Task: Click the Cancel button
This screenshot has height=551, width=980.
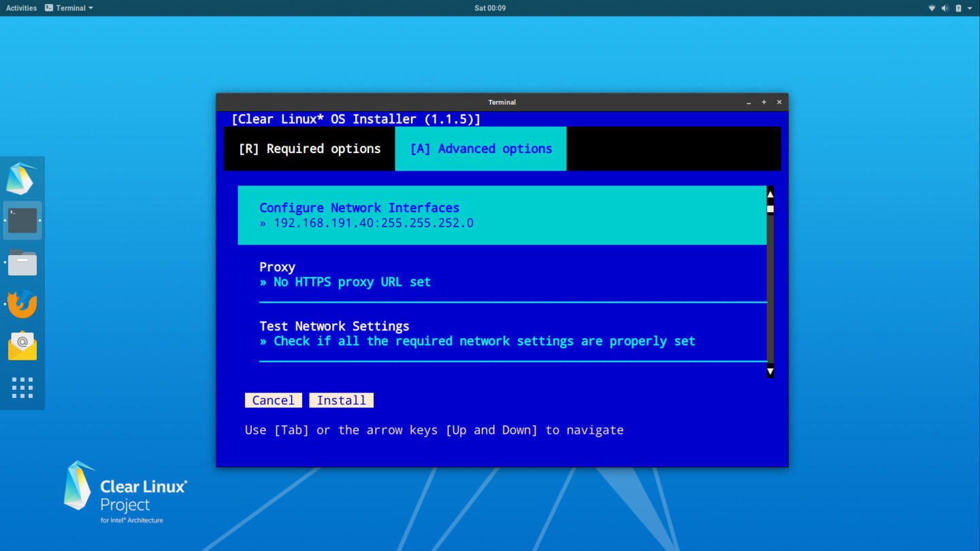Action: click(274, 400)
